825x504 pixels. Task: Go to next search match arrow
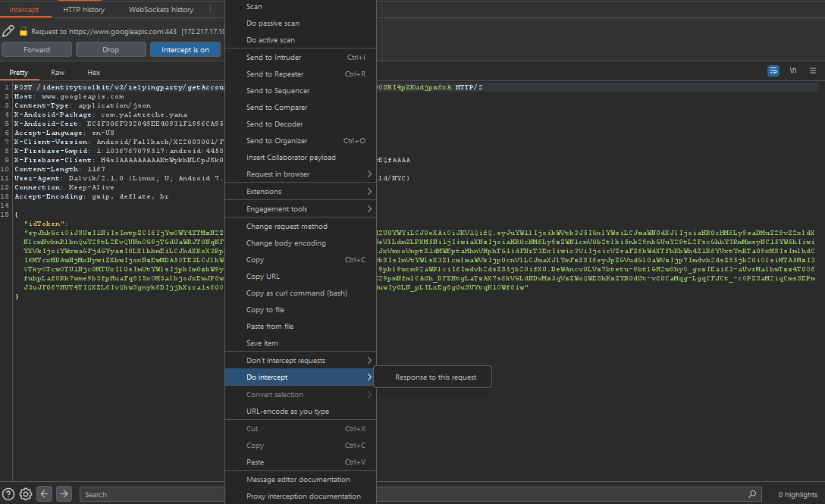tap(64, 494)
